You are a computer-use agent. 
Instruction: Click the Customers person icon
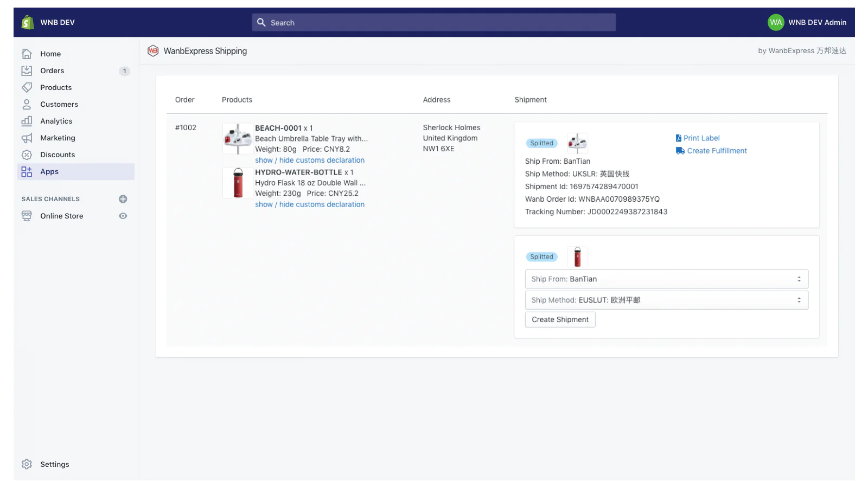tap(27, 104)
